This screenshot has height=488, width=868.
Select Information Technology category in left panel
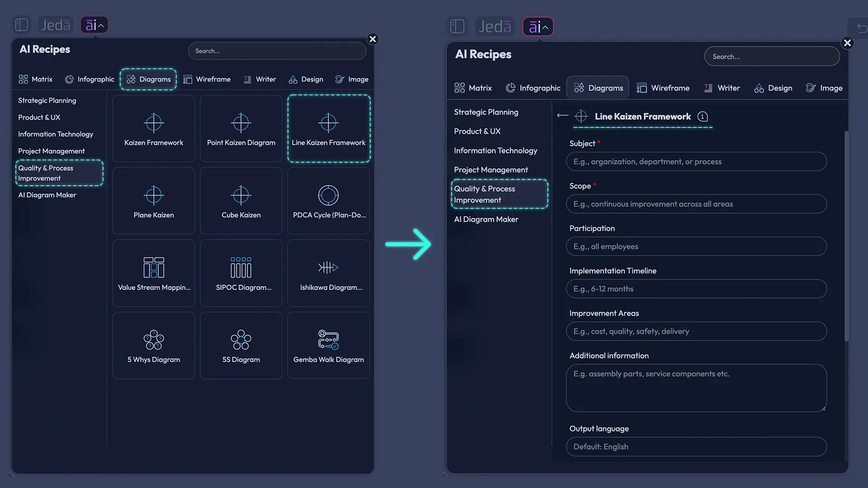(56, 134)
